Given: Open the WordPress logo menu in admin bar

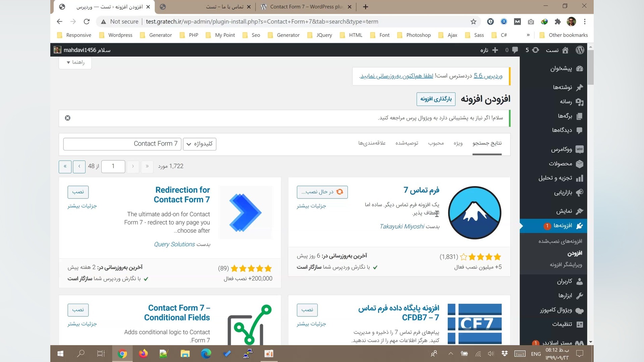Looking at the screenshot, I should [580, 50].
